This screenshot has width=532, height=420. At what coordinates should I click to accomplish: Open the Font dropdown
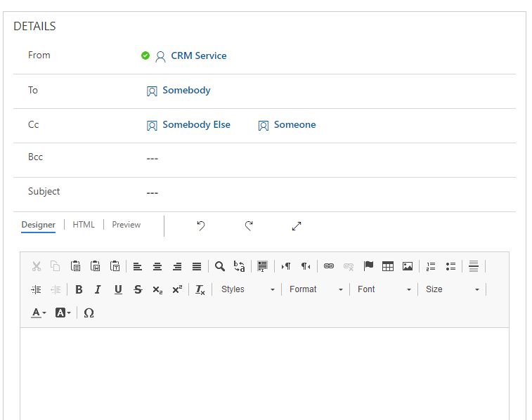tap(384, 289)
